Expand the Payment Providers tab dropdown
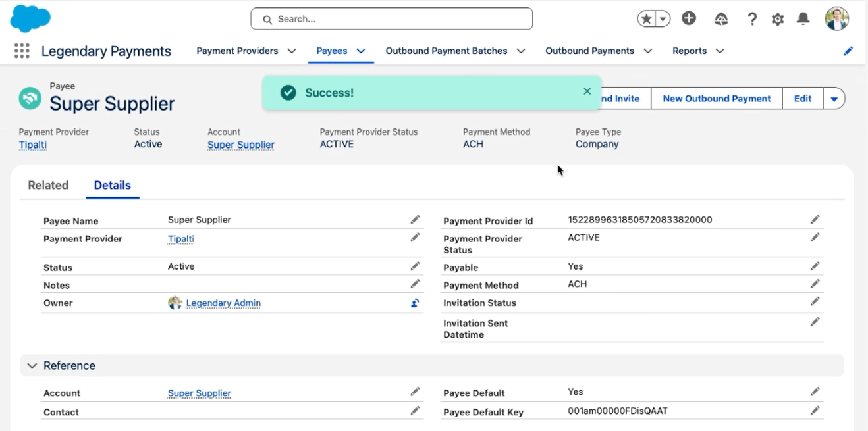This screenshot has height=431, width=868. coord(292,51)
